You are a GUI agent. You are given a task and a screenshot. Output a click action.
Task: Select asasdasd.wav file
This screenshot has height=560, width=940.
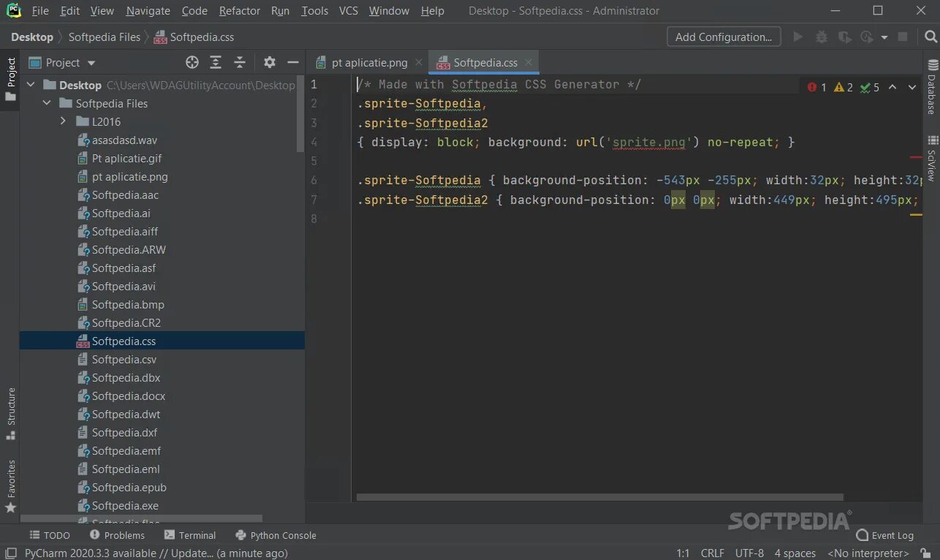click(x=124, y=140)
